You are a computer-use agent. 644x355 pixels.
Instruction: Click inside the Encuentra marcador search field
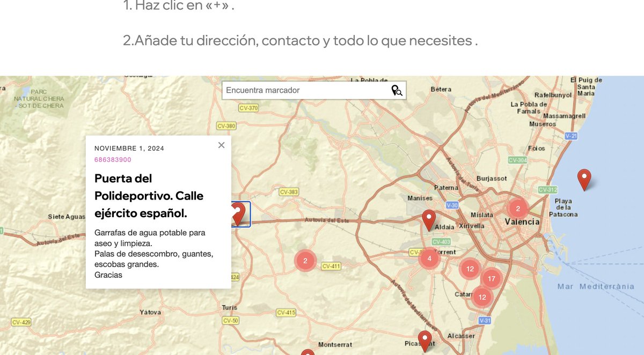click(301, 90)
